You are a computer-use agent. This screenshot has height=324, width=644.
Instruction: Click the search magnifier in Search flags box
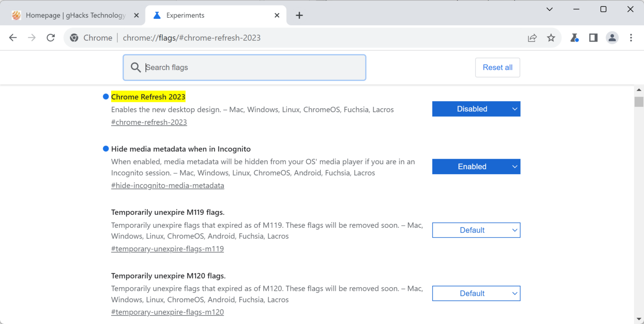click(x=136, y=67)
